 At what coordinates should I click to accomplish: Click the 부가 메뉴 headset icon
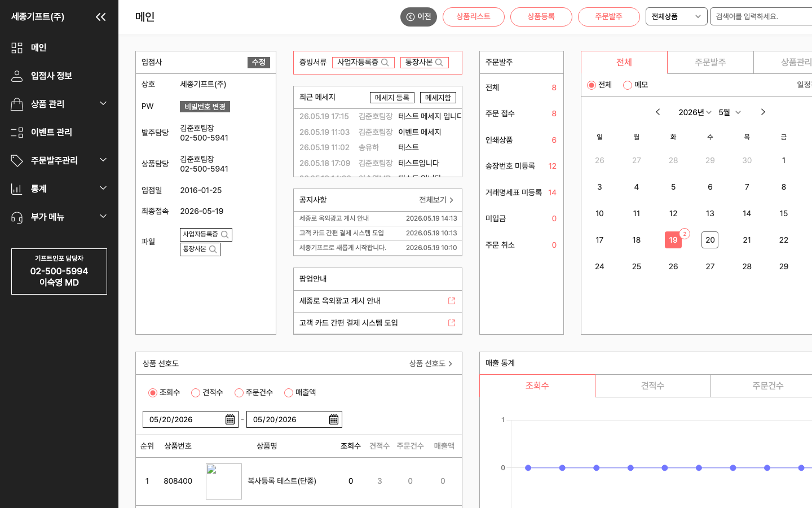coord(17,217)
